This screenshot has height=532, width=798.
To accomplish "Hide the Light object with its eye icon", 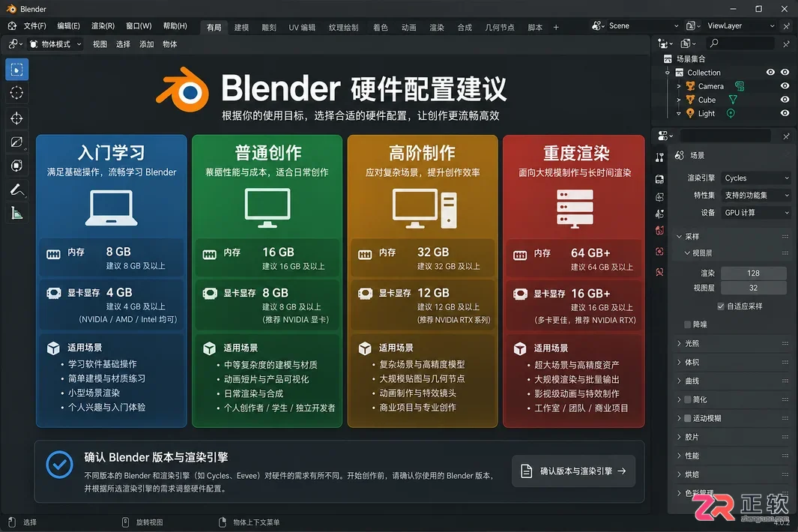I will (x=785, y=114).
